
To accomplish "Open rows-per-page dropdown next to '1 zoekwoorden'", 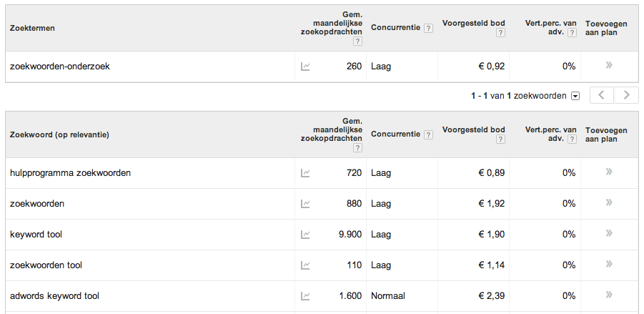I will (x=575, y=96).
